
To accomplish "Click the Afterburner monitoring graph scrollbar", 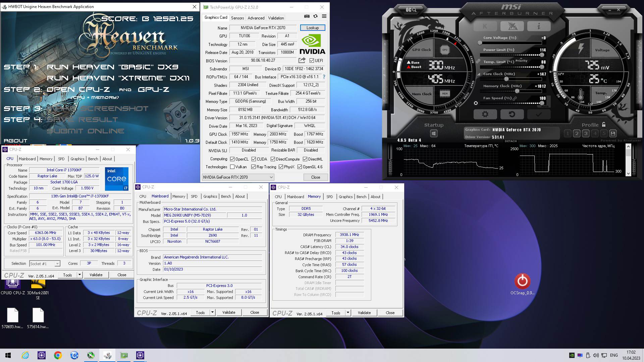I will click(x=628, y=160).
